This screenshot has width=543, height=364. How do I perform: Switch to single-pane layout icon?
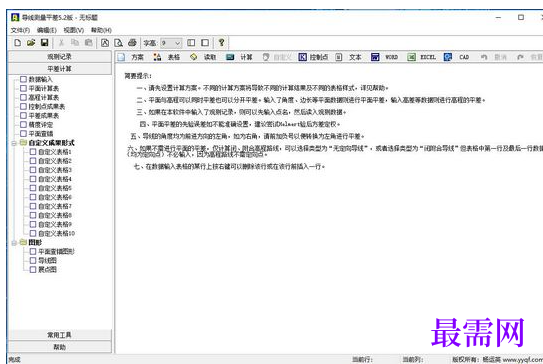tap(205, 43)
